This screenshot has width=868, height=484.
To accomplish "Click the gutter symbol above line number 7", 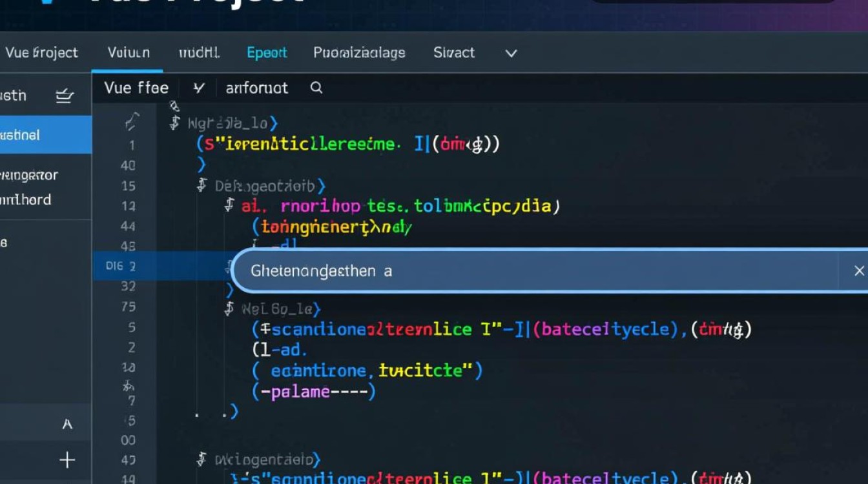I will [x=129, y=386].
